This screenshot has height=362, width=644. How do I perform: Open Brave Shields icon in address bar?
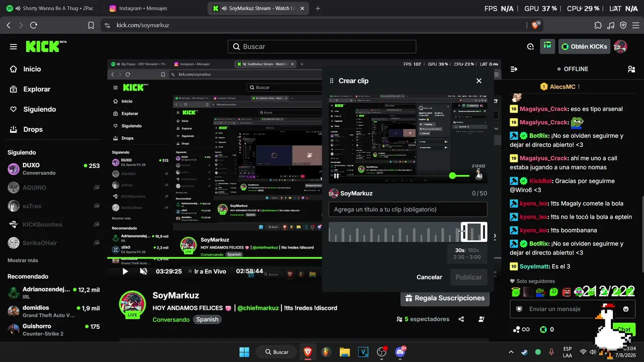(536, 25)
